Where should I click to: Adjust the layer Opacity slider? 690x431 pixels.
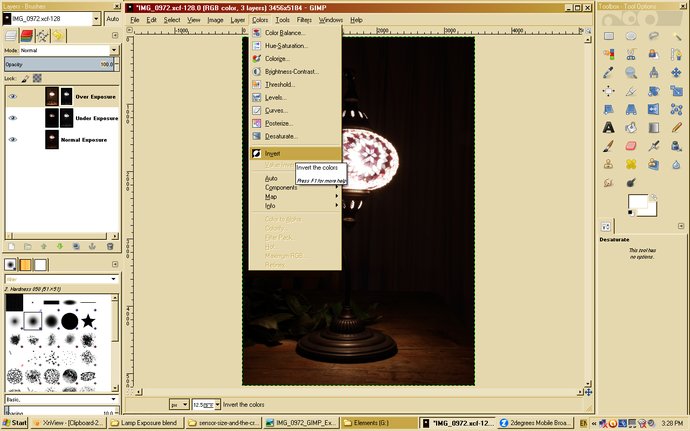click(59, 64)
